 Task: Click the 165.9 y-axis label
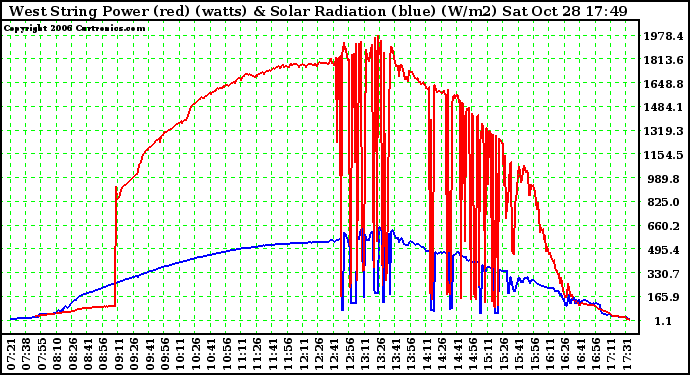(x=663, y=297)
